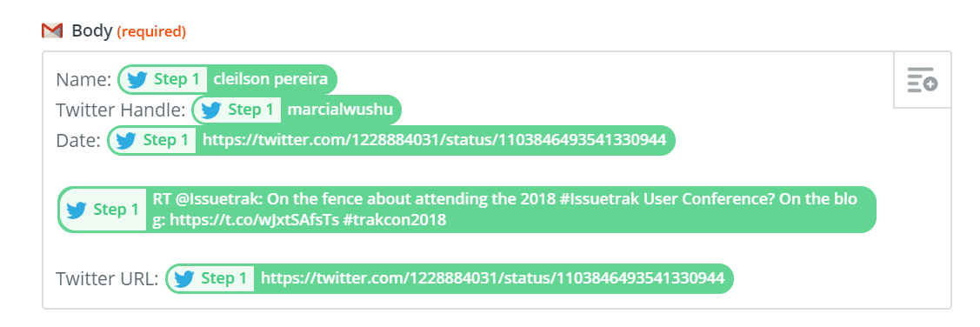This screenshot has width=980, height=327.
Task: Click Twitter bird in the tweet text pill
Action: [x=77, y=210]
